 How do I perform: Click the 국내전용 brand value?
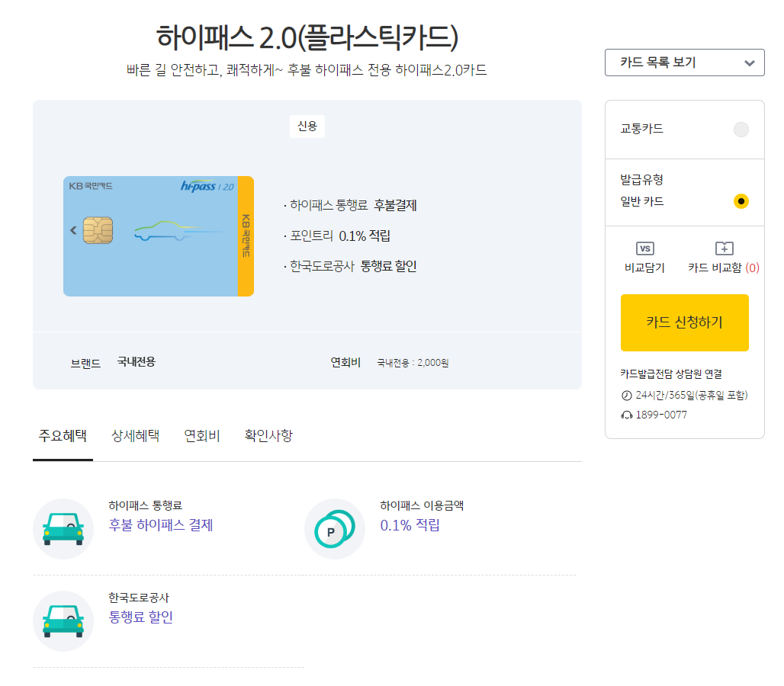[137, 362]
